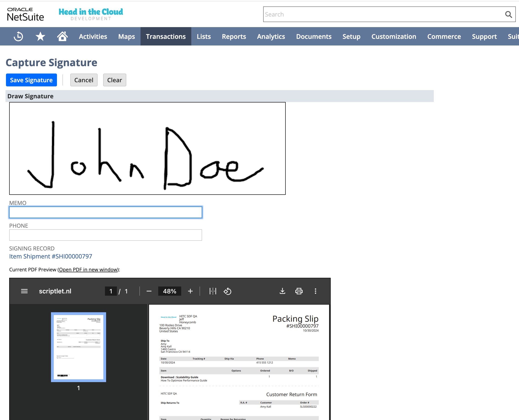Rotate the PDF counterclockwise

(x=227, y=291)
